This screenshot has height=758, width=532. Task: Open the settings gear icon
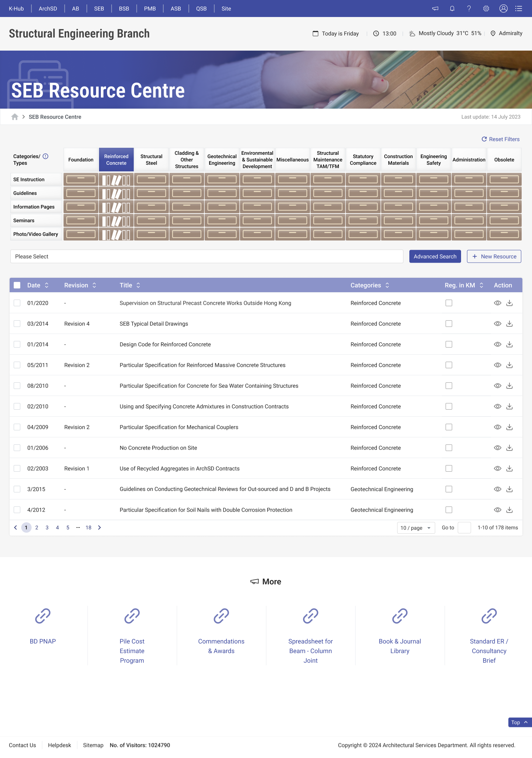(x=486, y=8)
